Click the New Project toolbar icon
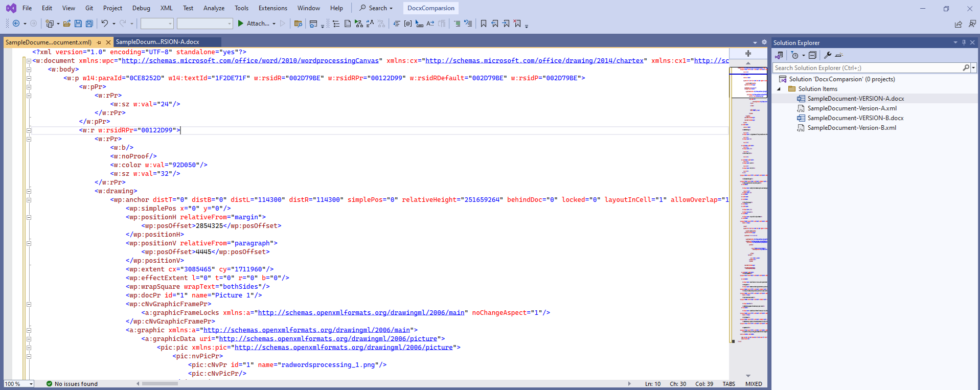The width and height of the screenshot is (980, 390). click(50, 24)
